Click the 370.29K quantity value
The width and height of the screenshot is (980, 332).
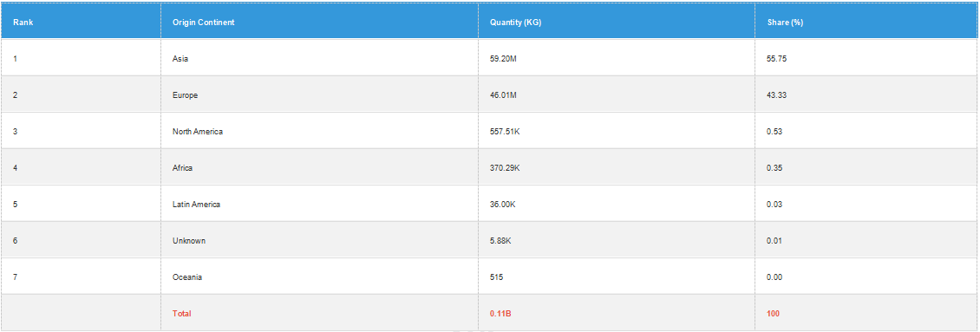[505, 167]
